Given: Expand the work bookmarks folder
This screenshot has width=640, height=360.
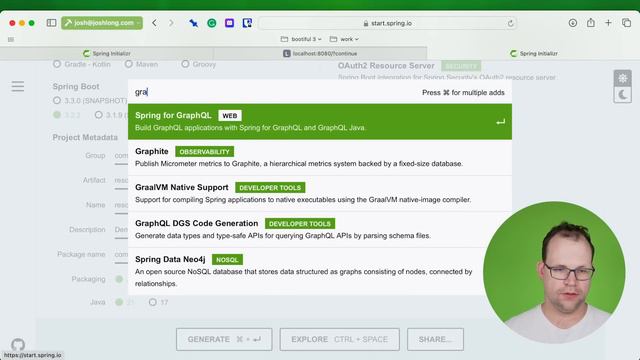Looking at the screenshot, I should click(344, 39).
